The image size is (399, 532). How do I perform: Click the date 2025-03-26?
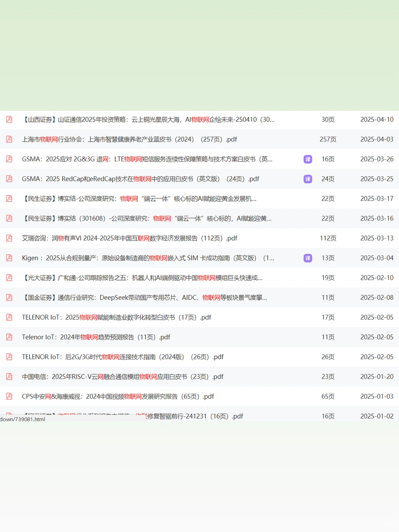pos(377,159)
